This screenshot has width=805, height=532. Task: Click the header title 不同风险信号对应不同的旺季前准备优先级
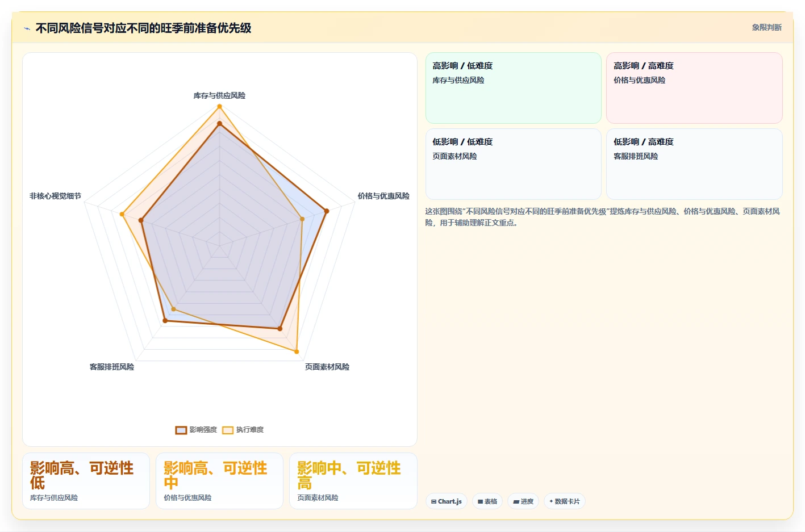(x=144, y=28)
